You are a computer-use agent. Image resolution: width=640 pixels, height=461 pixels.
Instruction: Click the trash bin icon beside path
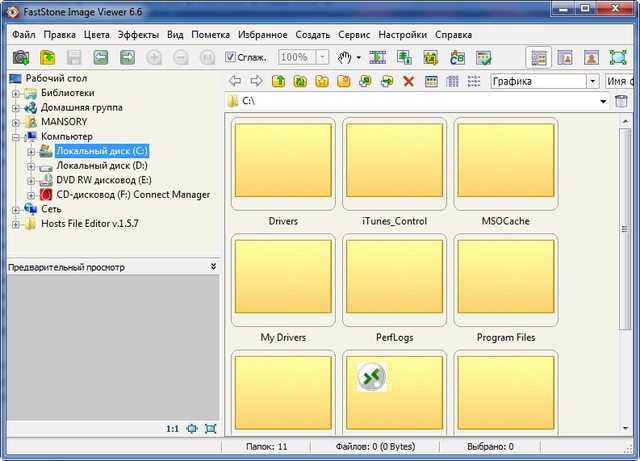[x=622, y=101]
